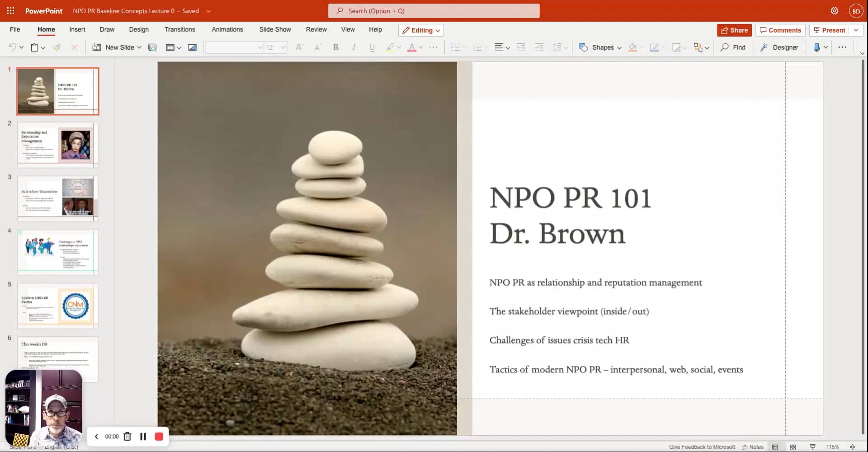This screenshot has height=452, width=868.
Task: Delete the current recording
Action: pos(127,436)
